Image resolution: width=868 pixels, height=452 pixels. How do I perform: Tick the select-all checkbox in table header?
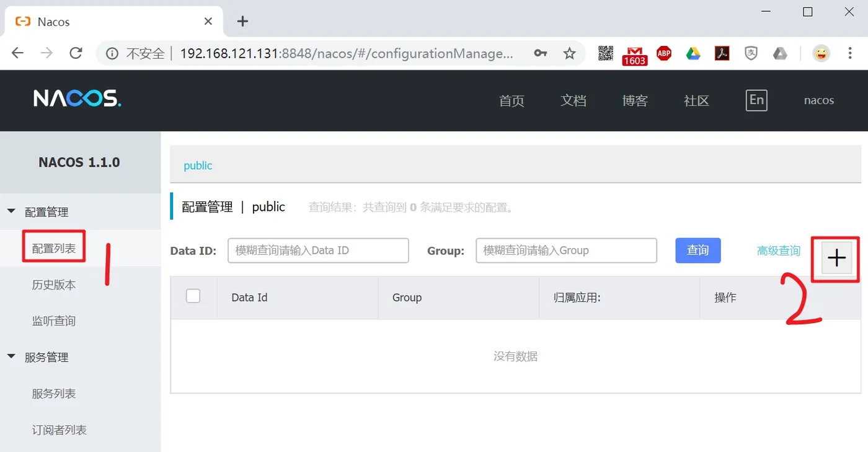pyautogui.click(x=193, y=296)
